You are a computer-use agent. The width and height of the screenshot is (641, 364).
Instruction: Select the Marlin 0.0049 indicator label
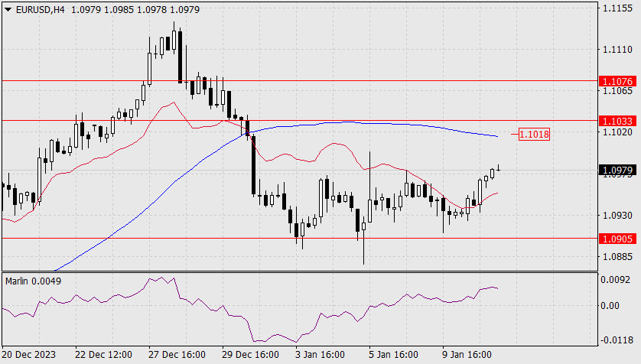coord(33,281)
